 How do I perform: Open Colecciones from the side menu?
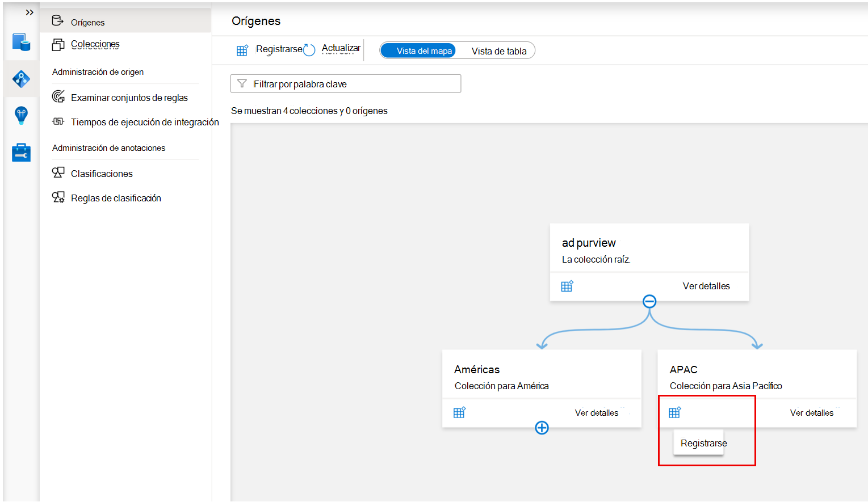[x=95, y=44]
